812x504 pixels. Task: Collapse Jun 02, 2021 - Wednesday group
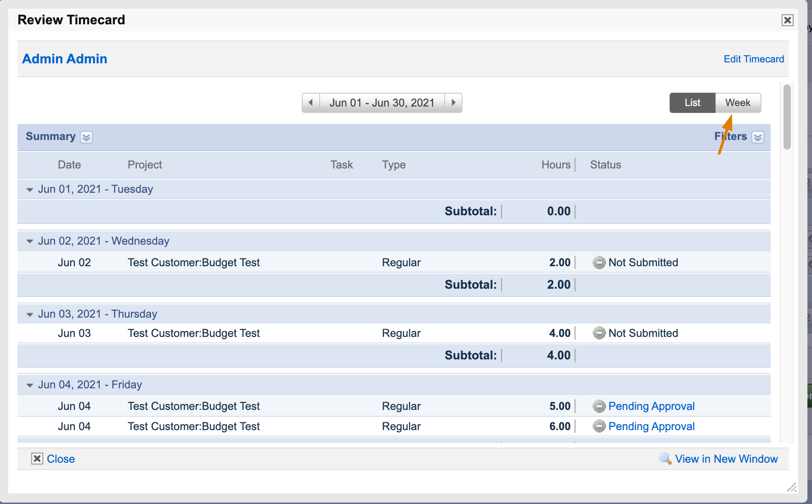[30, 241]
